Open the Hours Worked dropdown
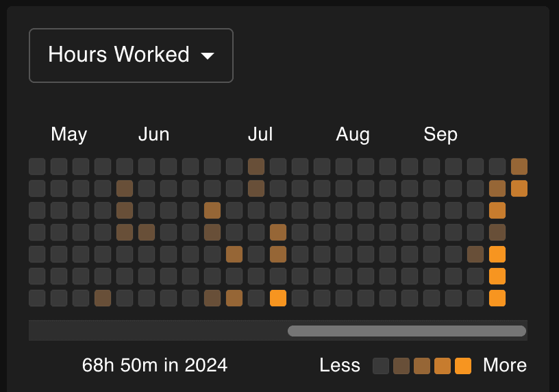 [x=131, y=56]
